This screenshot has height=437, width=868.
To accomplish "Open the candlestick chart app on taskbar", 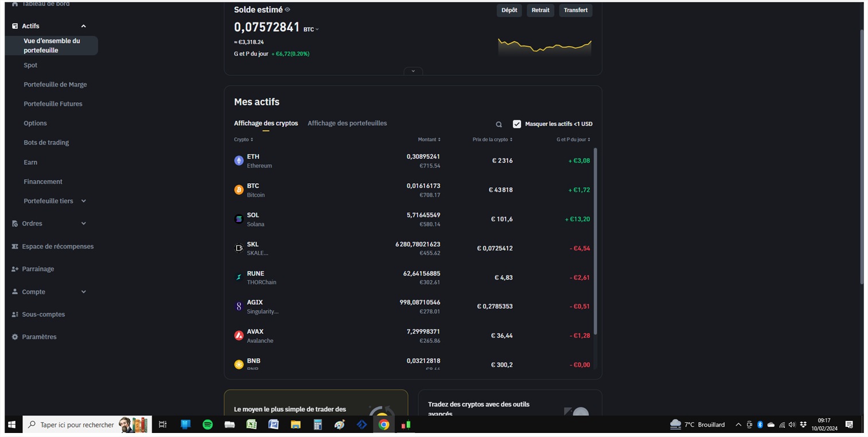I will (406, 425).
